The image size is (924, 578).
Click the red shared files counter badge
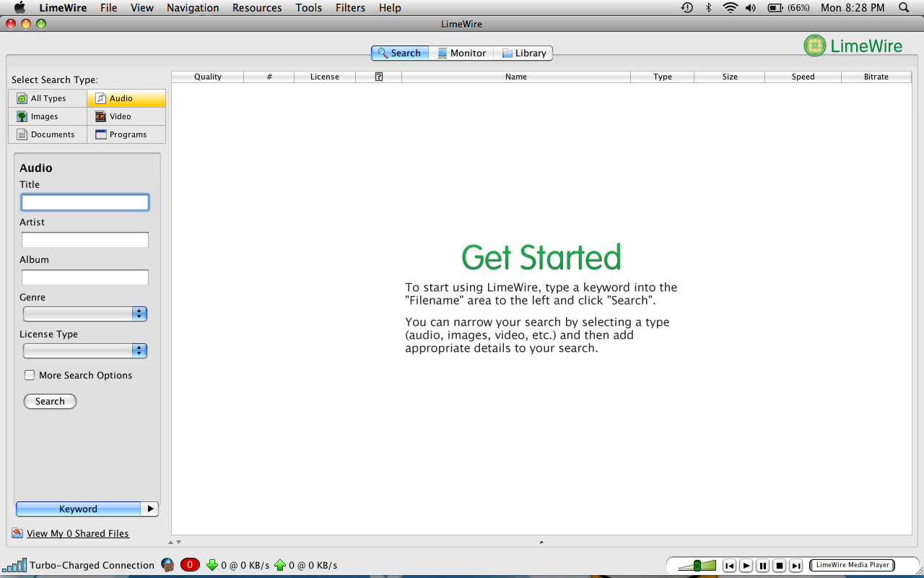point(190,565)
